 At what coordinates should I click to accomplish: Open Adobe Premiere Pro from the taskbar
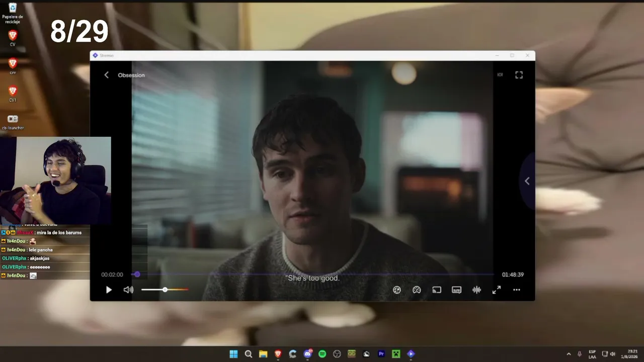381,354
